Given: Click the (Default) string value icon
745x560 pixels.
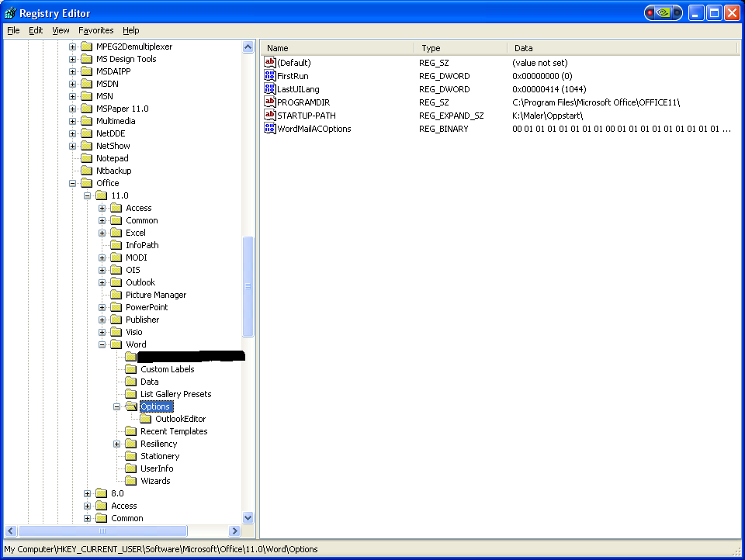Looking at the screenshot, I should coord(269,62).
